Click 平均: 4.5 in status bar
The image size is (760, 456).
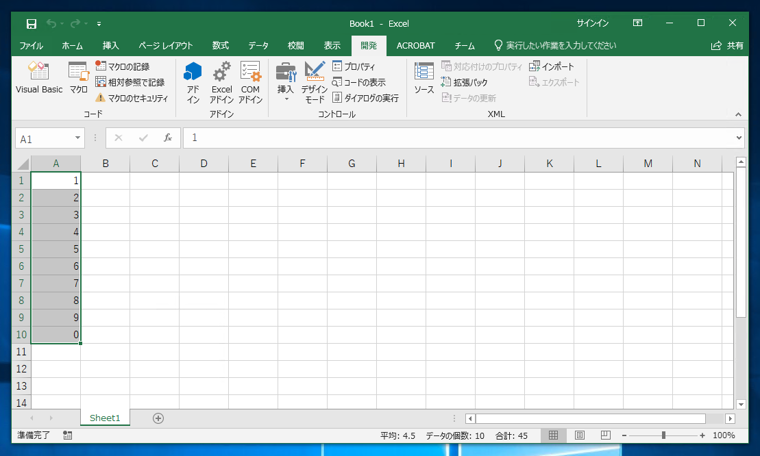pyautogui.click(x=397, y=435)
